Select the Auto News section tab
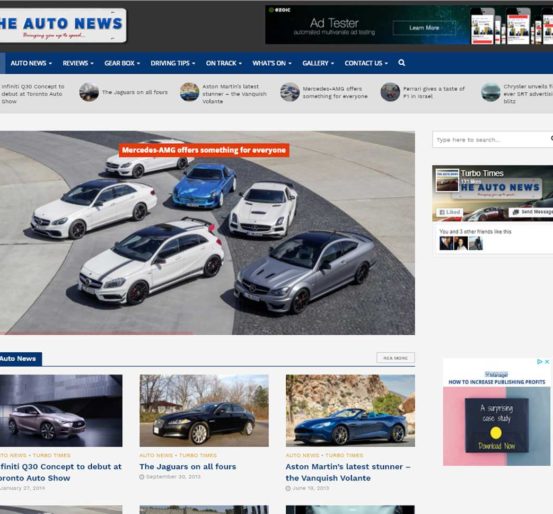This screenshot has height=514, width=553. coord(21,359)
